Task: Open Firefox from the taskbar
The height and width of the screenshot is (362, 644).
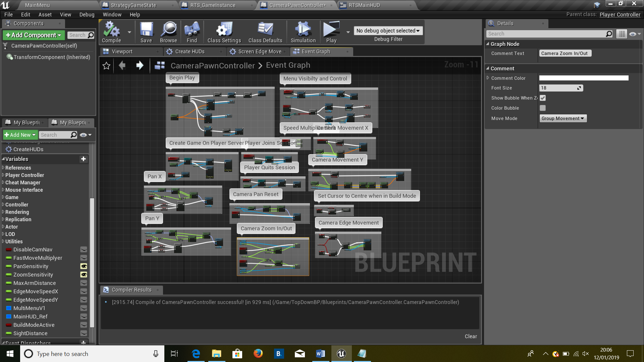Action: tap(258, 354)
